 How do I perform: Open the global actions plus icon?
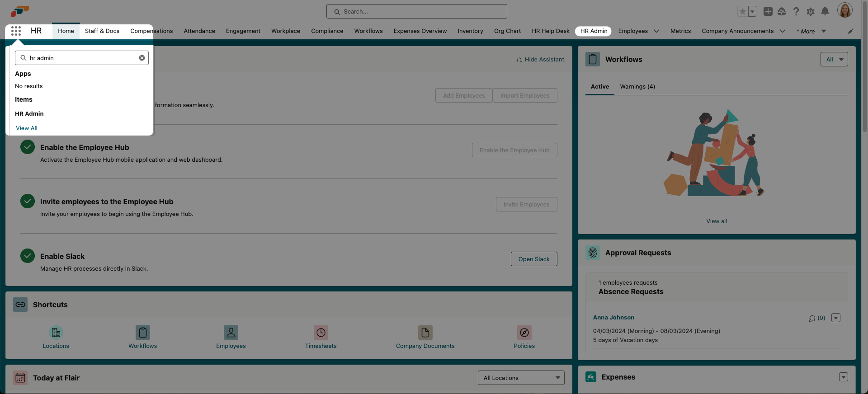(x=768, y=11)
